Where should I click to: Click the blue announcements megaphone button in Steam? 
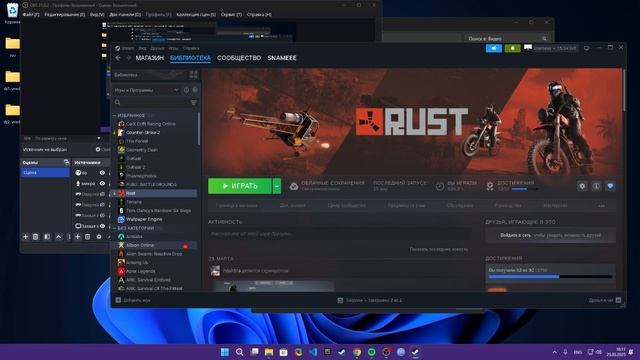click(494, 48)
